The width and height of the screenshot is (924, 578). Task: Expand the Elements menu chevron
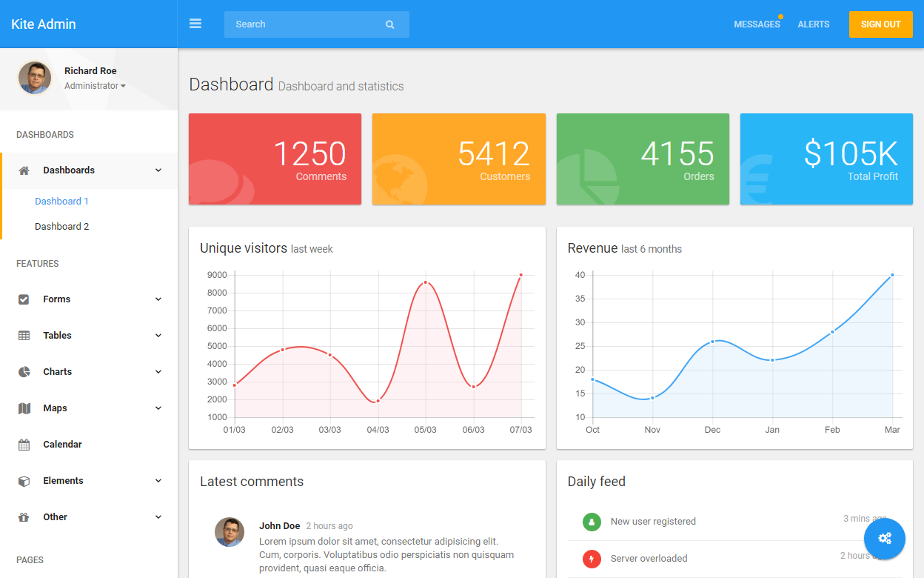click(x=158, y=481)
